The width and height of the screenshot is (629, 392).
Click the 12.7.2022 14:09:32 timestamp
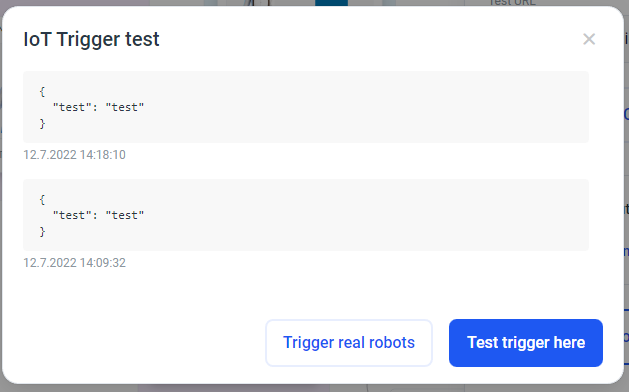74,262
